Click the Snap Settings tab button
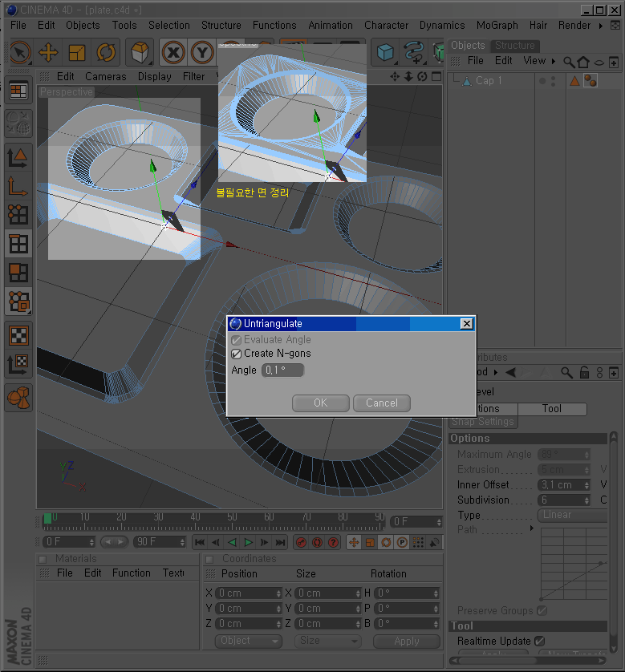 (483, 422)
